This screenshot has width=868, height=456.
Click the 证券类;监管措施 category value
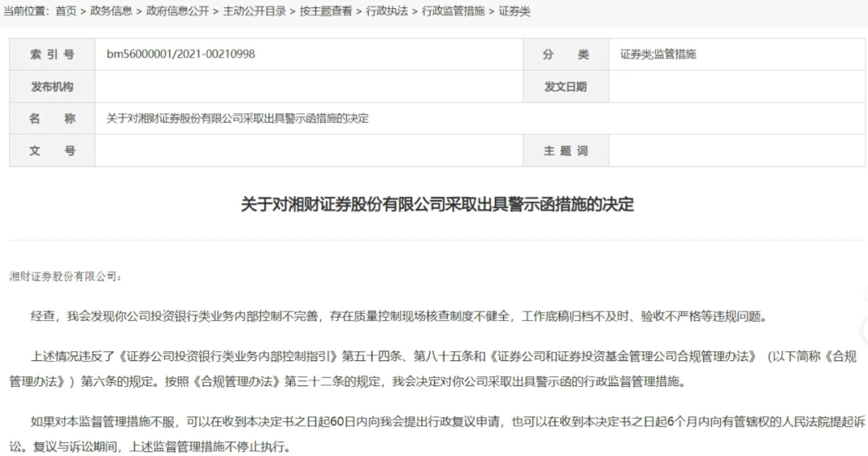(657, 55)
